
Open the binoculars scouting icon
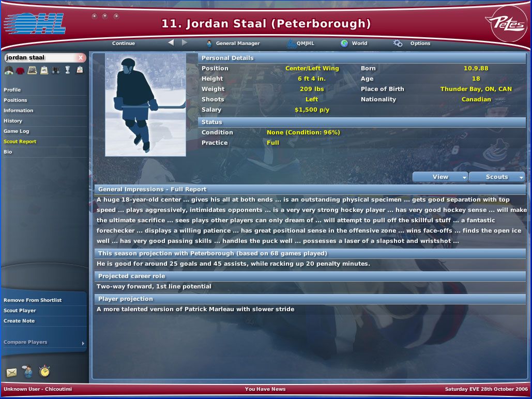point(56,70)
